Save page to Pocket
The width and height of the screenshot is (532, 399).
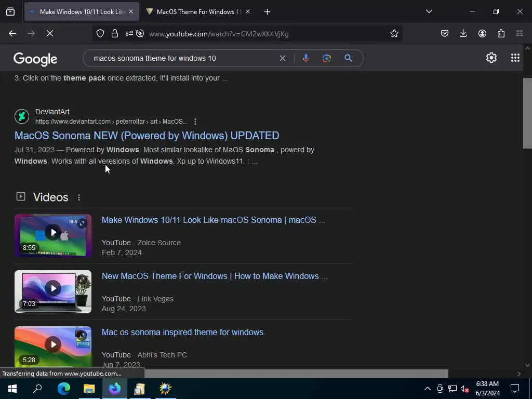[445, 33]
